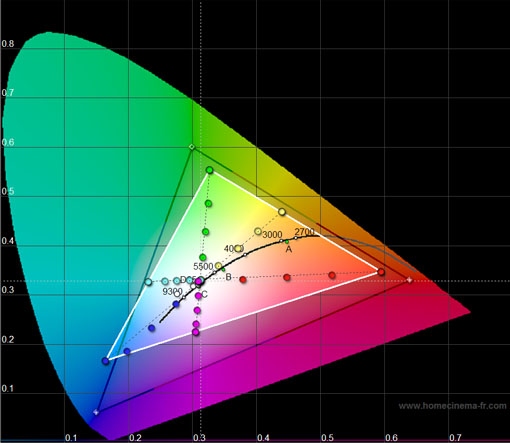Select the measured red primary point on white triangle
Viewport: 510px width, 443px height.
(381, 272)
